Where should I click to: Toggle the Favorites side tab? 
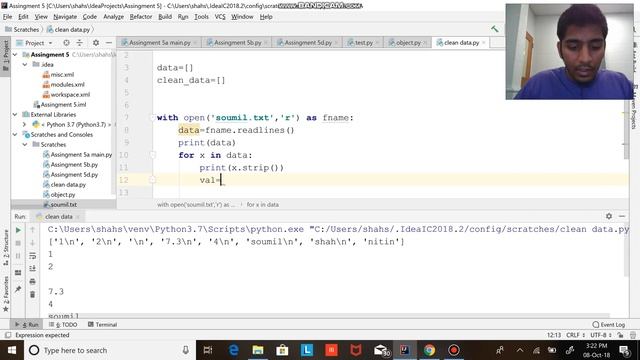coord(5,293)
